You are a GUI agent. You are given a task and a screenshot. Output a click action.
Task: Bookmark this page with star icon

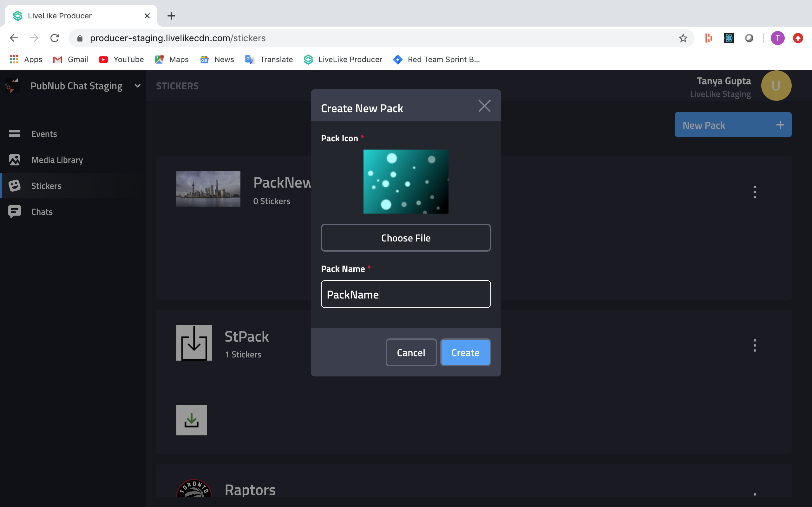(x=683, y=38)
